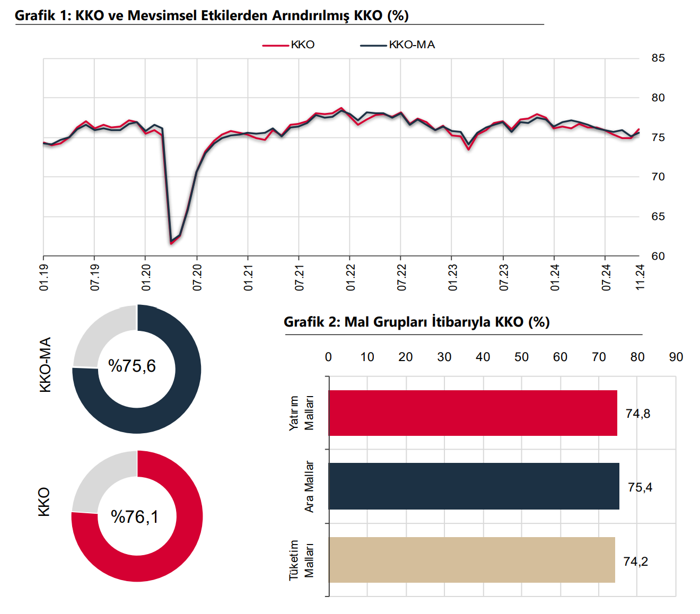700x614 pixels.
Task: Click the 74,8 data label
Action: click(637, 414)
